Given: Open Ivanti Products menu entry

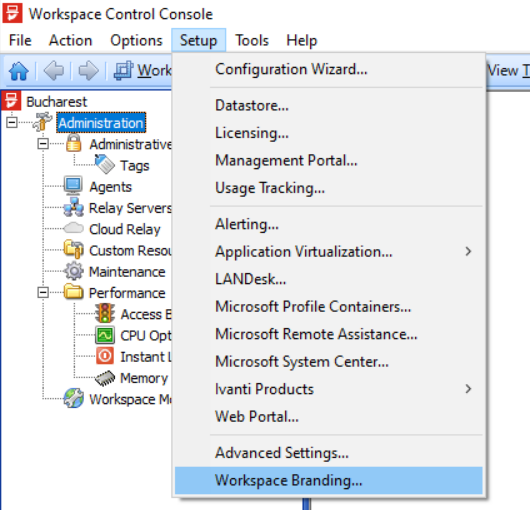Looking at the screenshot, I should (x=329, y=389).
